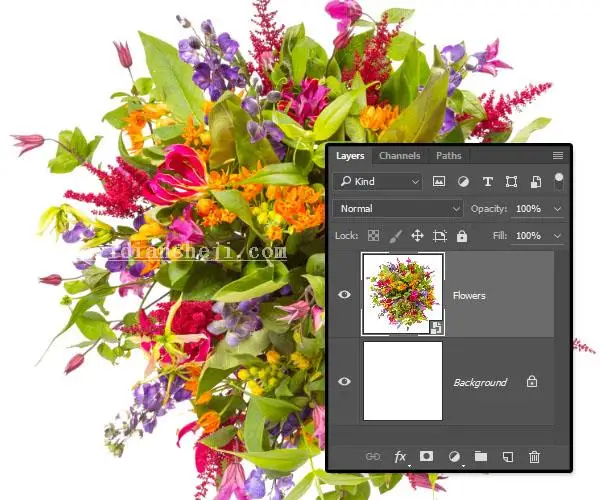Image resolution: width=600 pixels, height=500 pixels.
Task: Create a new group folder icon
Action: 481,456
